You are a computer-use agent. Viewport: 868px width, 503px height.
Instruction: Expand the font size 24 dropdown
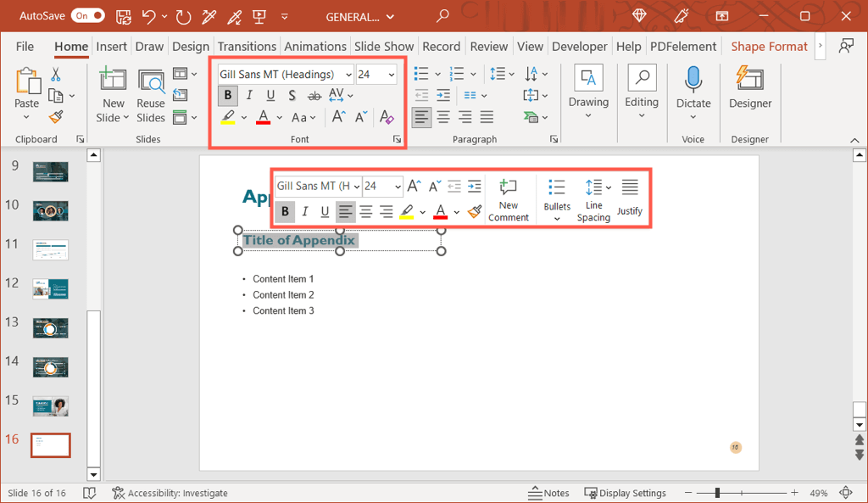pos(392,74)
